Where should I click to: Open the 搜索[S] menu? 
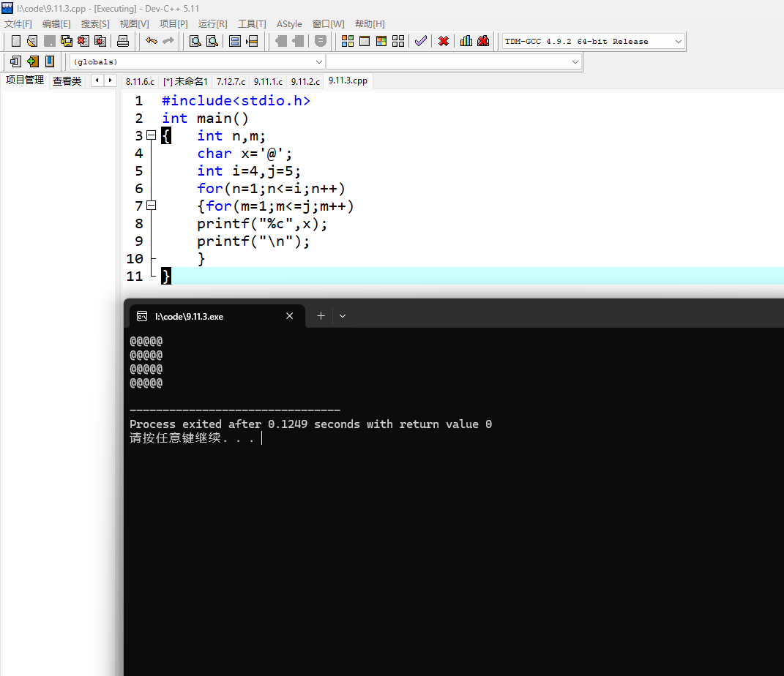pos(95,24)
